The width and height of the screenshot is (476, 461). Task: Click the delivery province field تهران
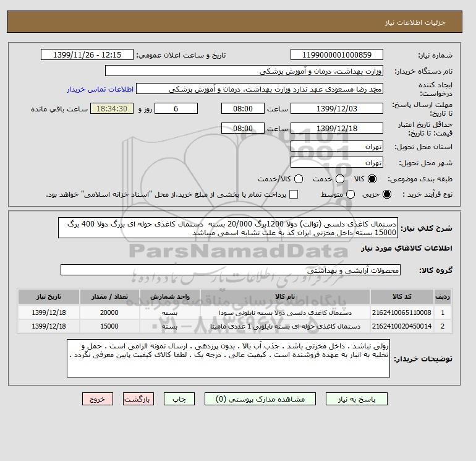click(x=337, y=147)
